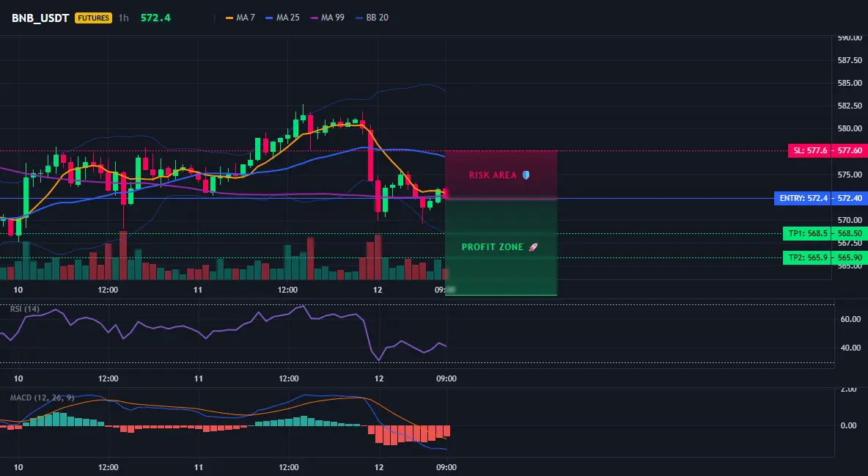Click the MACD 0.00 axis value
Viewport: 868px width, 476px height.
tap(849, 425)
